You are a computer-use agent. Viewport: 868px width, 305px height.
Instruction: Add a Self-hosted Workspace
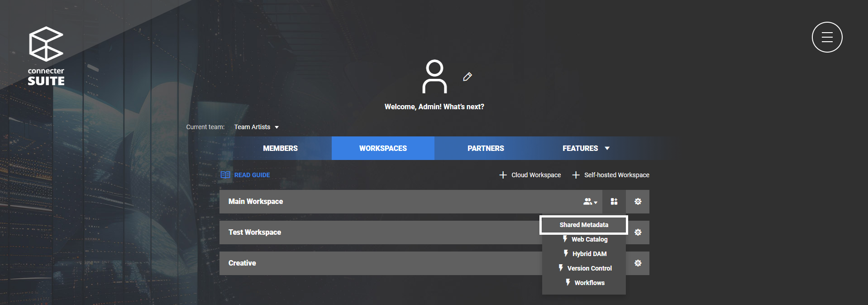click(x=610, y=175)
